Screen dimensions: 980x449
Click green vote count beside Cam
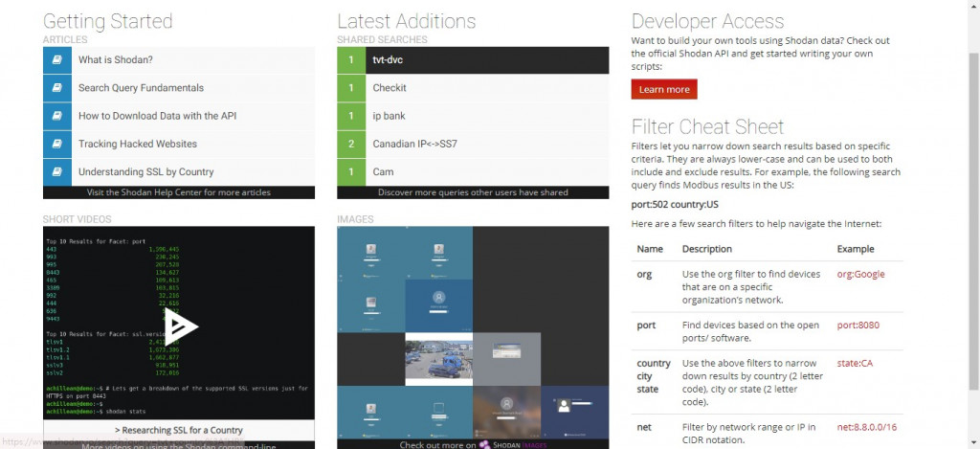click(351, 172)
